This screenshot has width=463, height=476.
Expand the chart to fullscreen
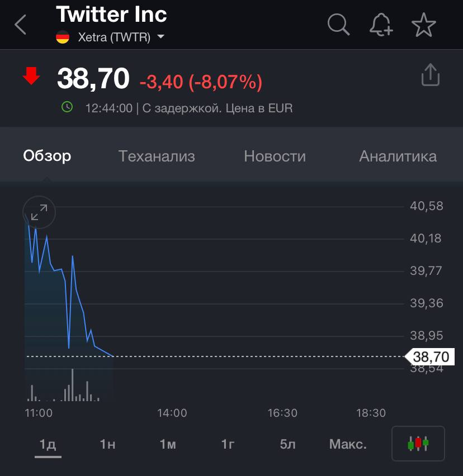39,212
